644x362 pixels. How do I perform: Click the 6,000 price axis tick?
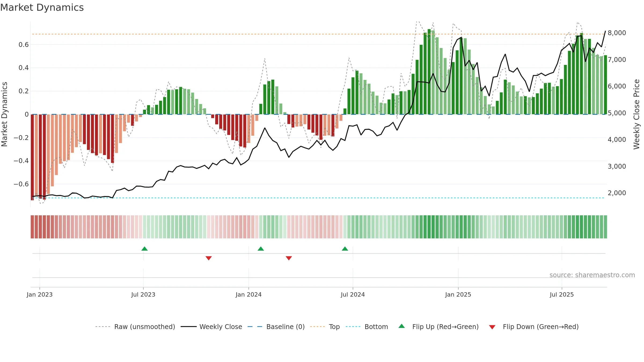coord(617,86)
